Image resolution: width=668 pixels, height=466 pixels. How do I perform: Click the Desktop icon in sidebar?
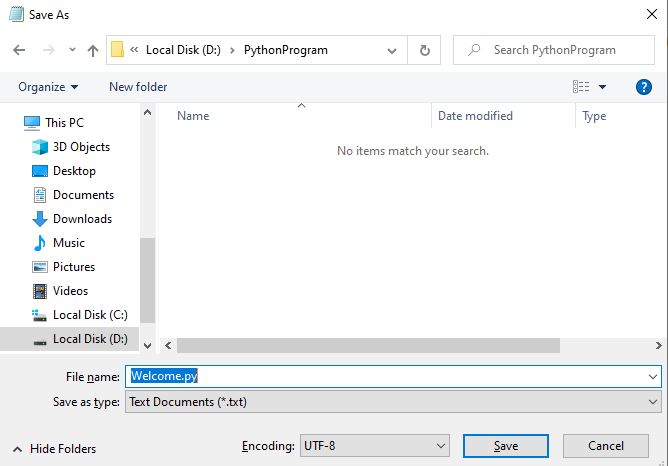(40, 171)
